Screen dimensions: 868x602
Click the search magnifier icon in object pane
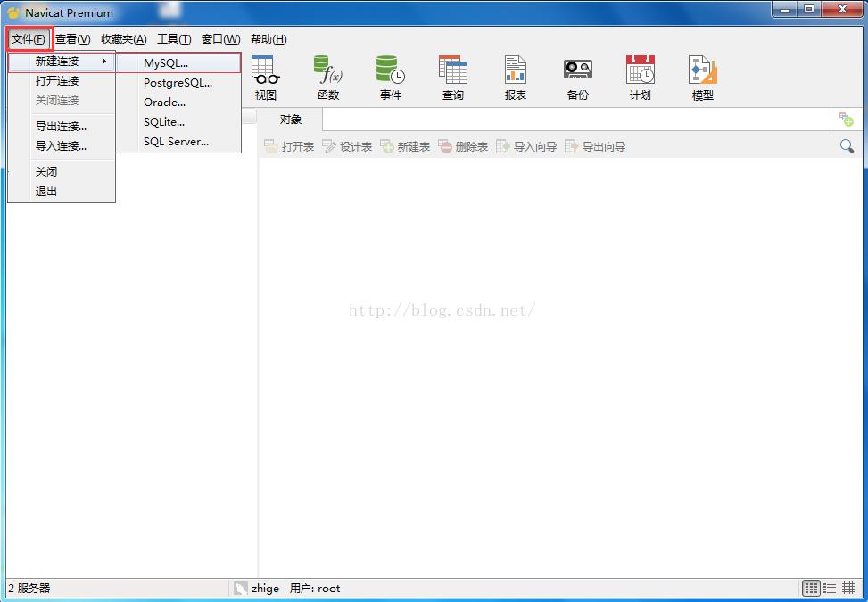click(847, 146)
